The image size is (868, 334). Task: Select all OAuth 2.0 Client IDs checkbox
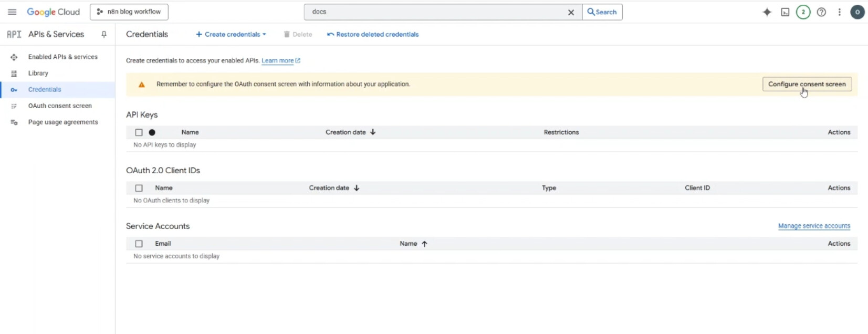click(x=139, y=188)
